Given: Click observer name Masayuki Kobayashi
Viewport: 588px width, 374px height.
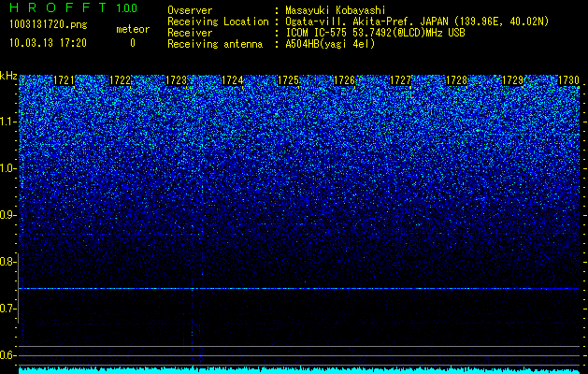Looking at the screenshot, I should [x=336, y=10].
